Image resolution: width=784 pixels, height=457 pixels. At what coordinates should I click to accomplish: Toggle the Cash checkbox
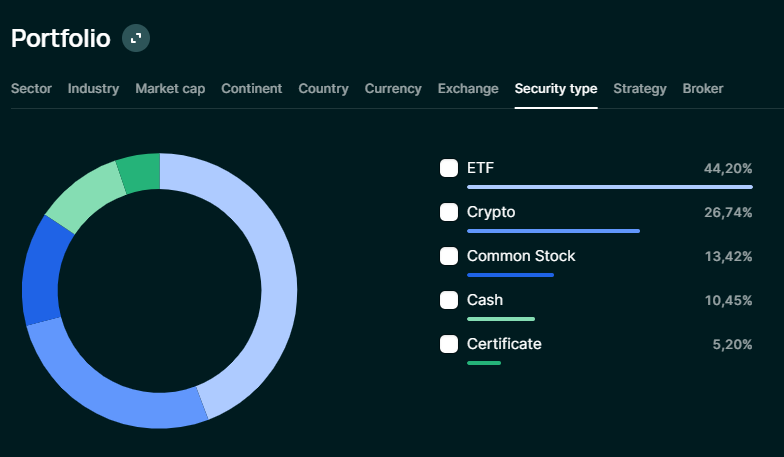[x=449, y=300]
